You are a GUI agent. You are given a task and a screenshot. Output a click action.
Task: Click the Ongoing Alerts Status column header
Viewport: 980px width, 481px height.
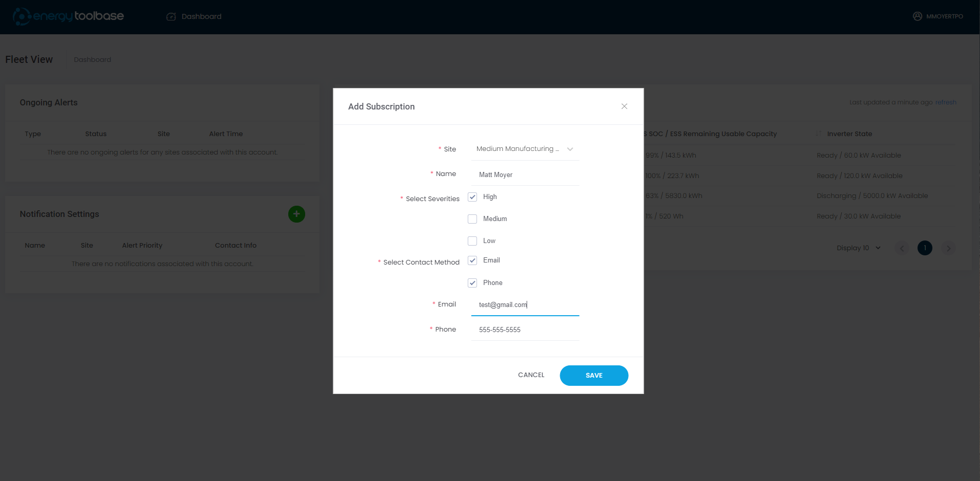coord(96,134)
